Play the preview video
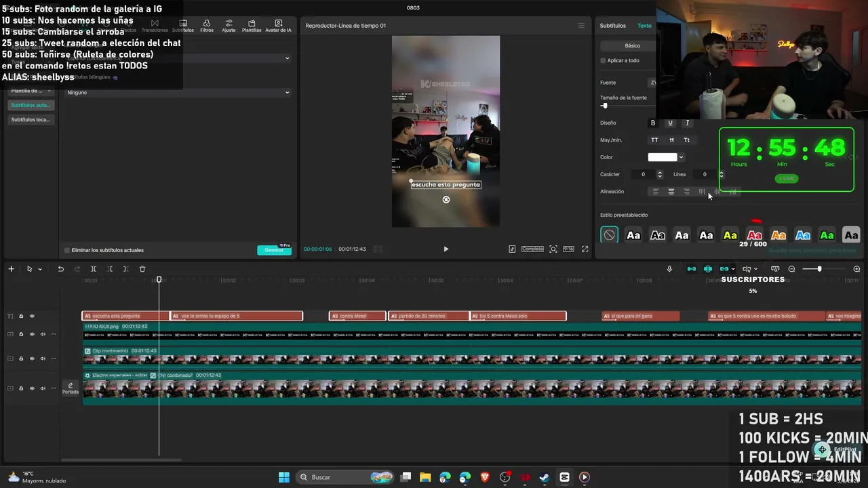The width and height of the screenshot is (868, 488). 446,249
